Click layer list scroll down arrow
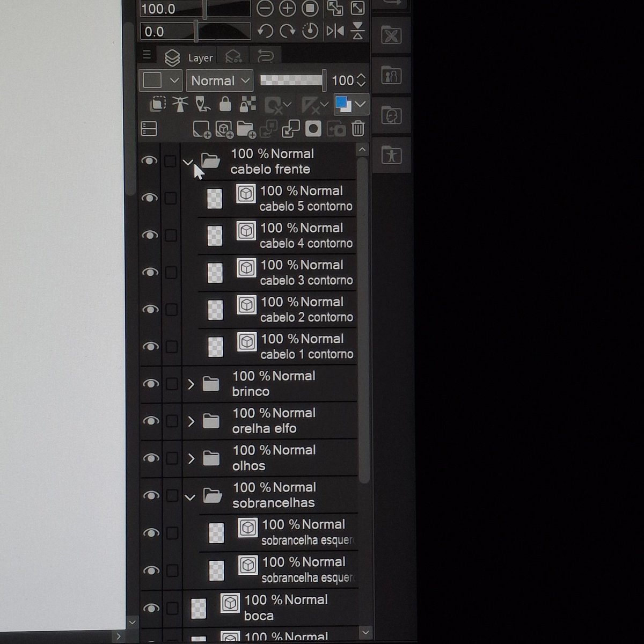644x644 pixels. point(365,633)
